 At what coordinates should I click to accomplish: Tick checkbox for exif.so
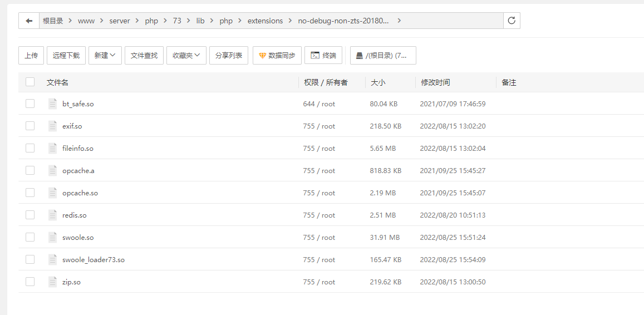30,126
